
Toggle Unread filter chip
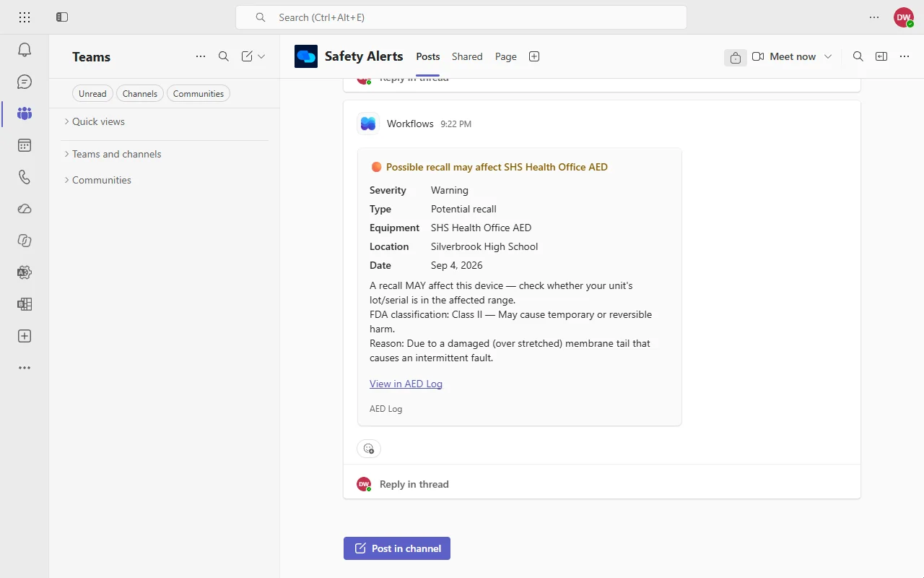pos(92,93)
